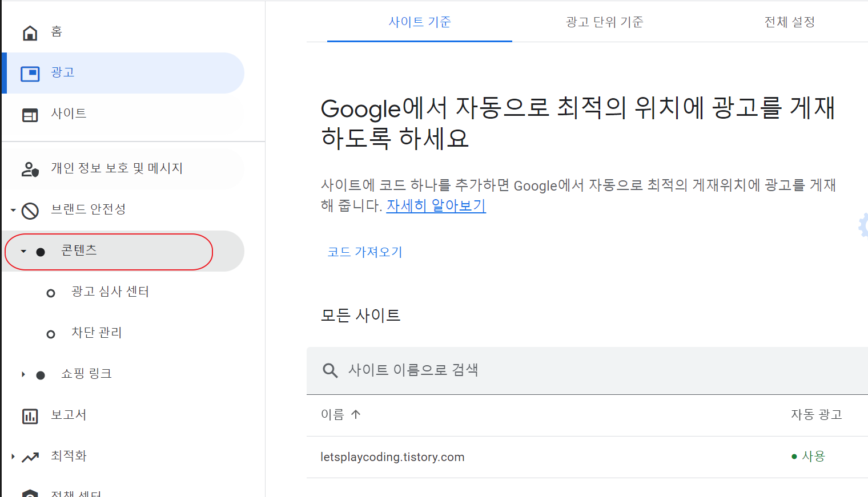Switch to the 광고 단위 기준 tab
This screenshot has height=497, width=868.
click(x=605, y=22)
